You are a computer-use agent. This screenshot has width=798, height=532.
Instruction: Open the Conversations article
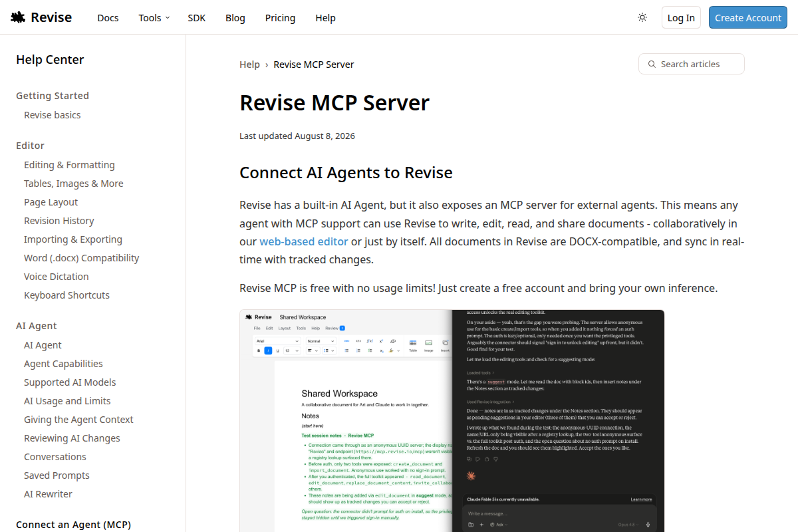[55, 457]
